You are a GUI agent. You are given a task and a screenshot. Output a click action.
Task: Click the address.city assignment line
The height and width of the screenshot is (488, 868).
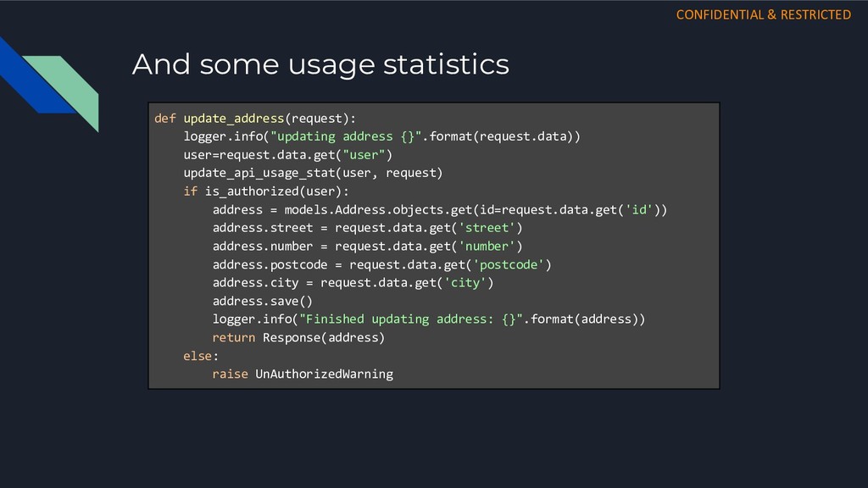click(x=353, y=283)
